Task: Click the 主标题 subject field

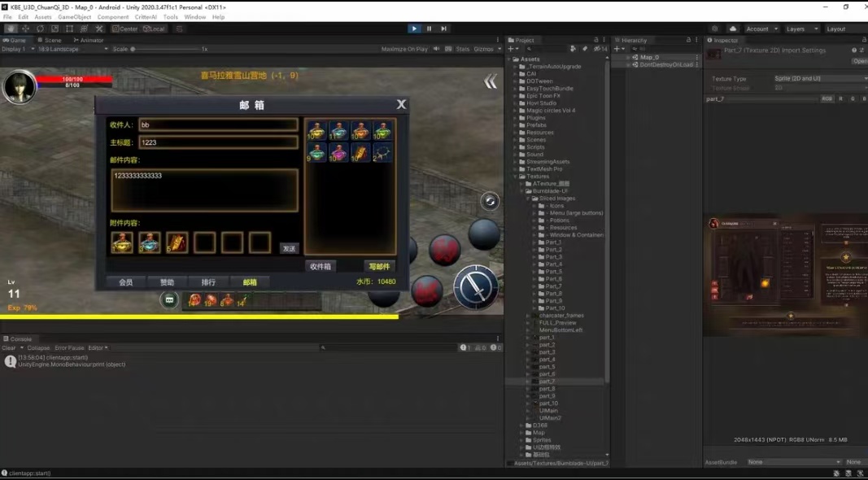Action: pyautogui.click(x=218, y=143)
